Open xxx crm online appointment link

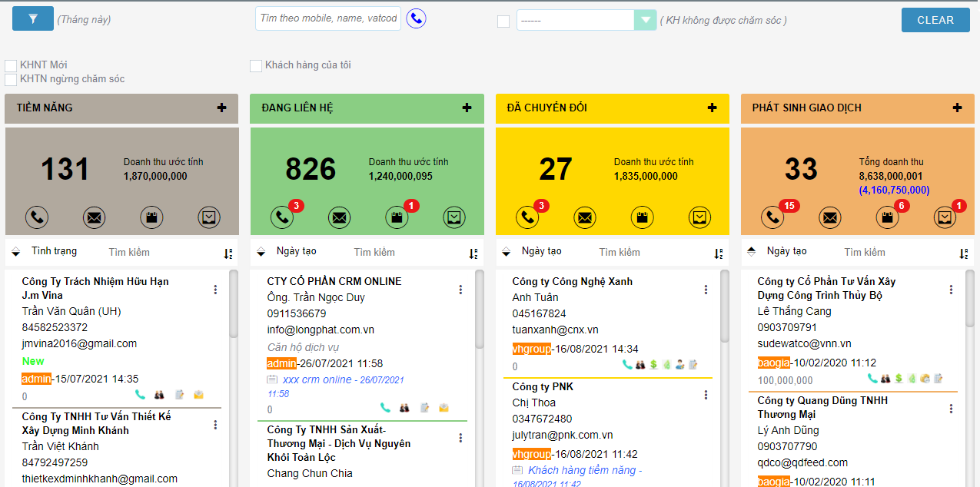coord(317,379)
